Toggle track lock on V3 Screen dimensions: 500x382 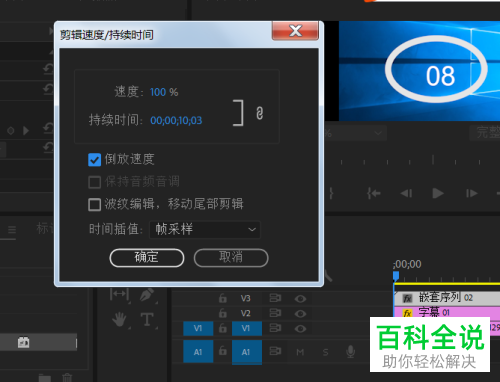(223, 298)
